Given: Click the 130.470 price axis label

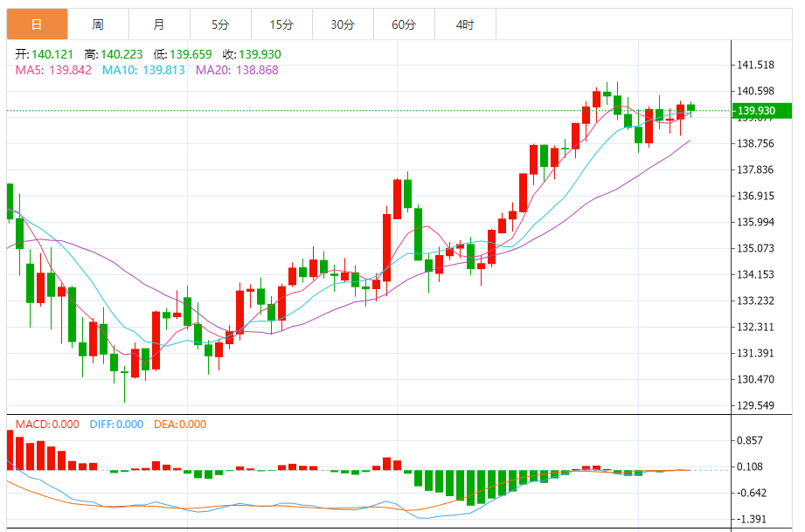Looking at the screenshot, I should click(755, 380).
